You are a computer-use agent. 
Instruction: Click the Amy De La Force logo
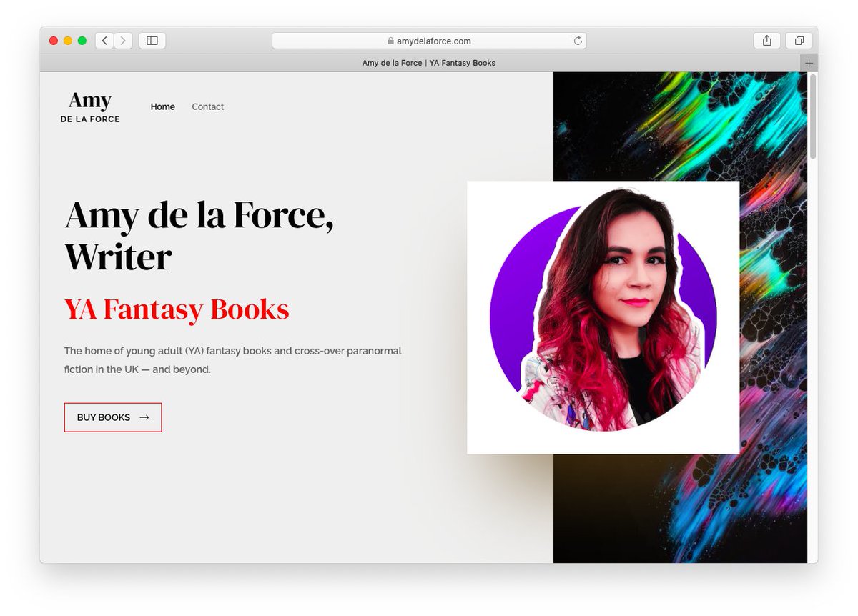tap(90, 107)
